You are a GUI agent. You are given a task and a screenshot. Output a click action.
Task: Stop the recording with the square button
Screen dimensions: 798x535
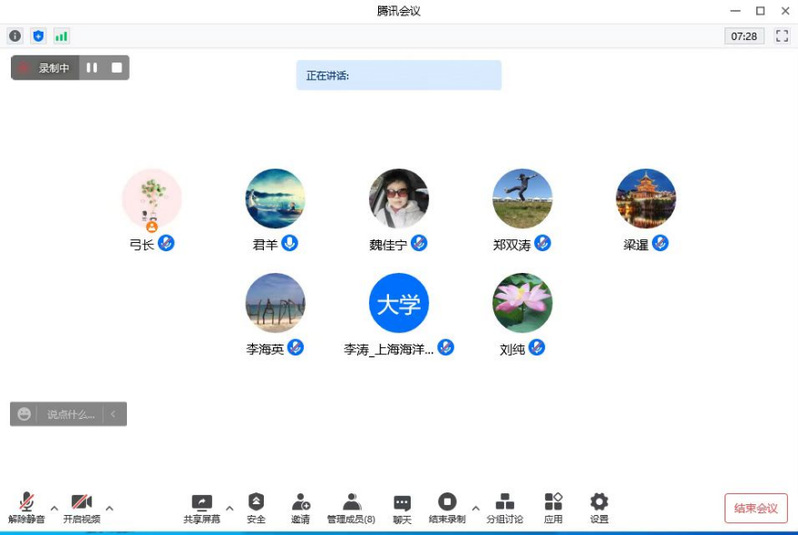pyautogui.click(x=117, y=68)
